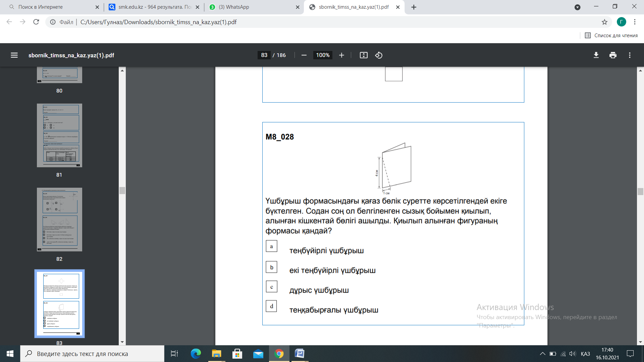
Task: Select answer checkbox b
Action: click(271, 267)
